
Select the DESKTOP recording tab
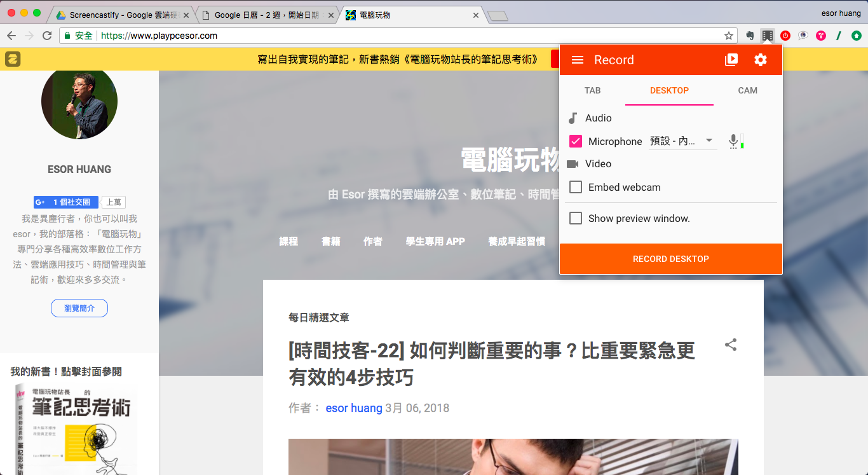[x=669, y=90]
